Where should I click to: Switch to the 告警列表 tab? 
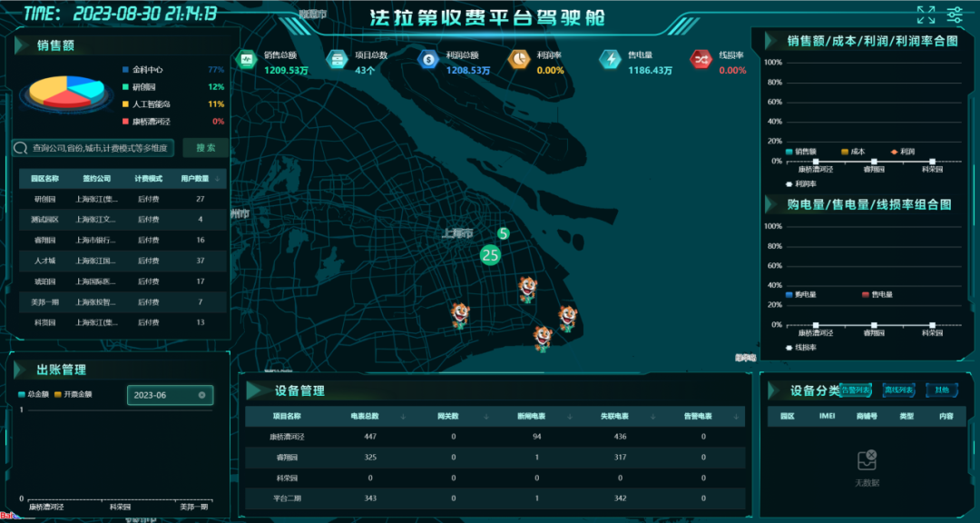[x=856, y=390]
